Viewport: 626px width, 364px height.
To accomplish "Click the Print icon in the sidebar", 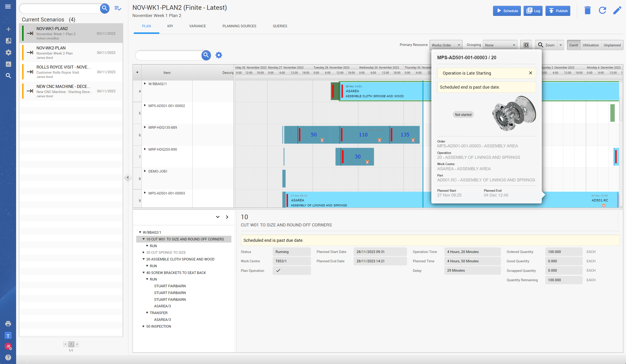I will click(x=8, y=323).
